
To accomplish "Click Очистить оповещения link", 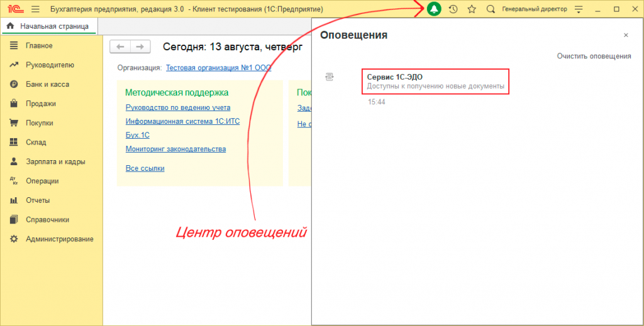I will coord(594,56).
